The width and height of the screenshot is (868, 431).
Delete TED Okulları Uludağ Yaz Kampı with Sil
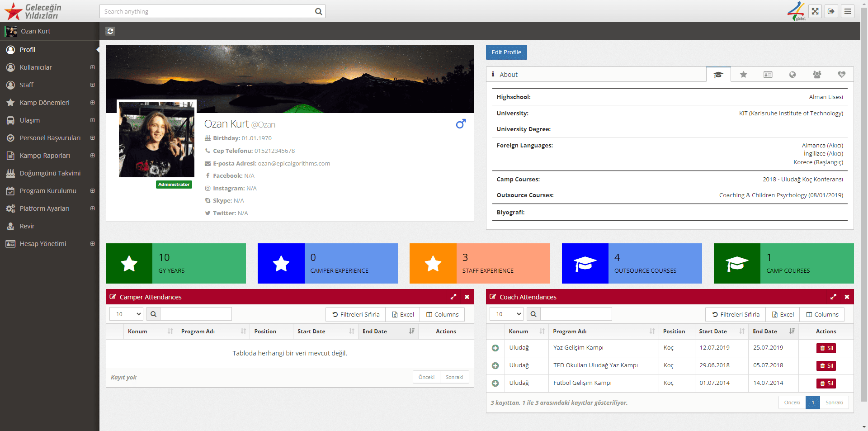coord(826,366)
